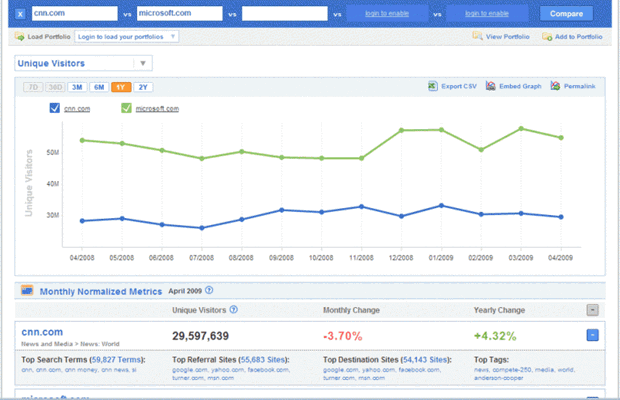620x400 pixels.
Task: Collapse all rows with the gray minus button
Action: pos(592,310)
